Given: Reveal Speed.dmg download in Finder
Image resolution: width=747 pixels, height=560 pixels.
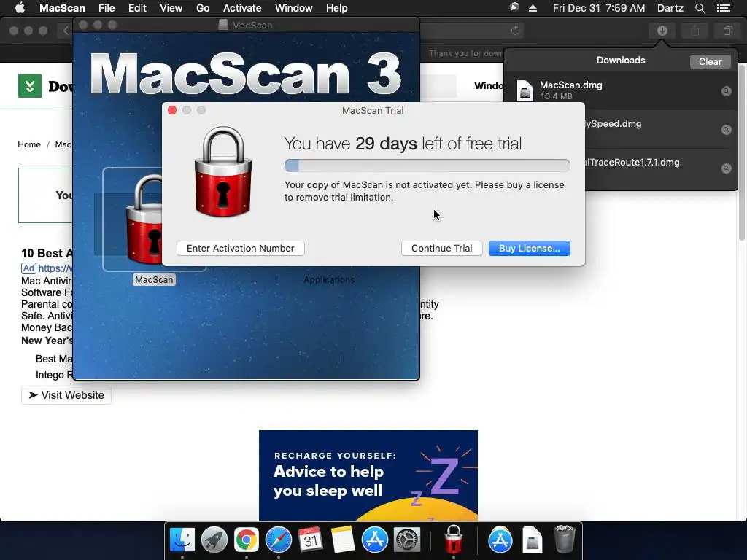Looking at the screenshot, I should tap(726, 130).
